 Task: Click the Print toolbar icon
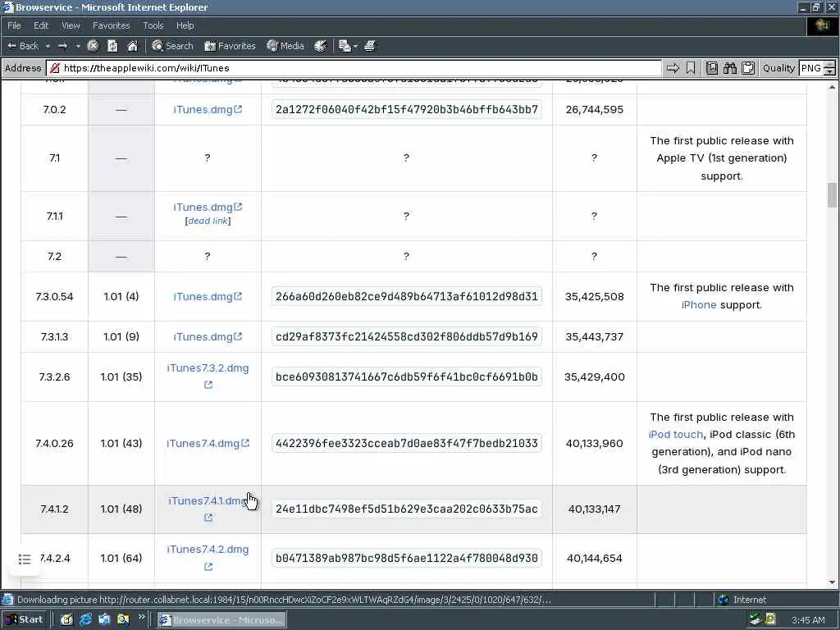[x=370, y=46]
